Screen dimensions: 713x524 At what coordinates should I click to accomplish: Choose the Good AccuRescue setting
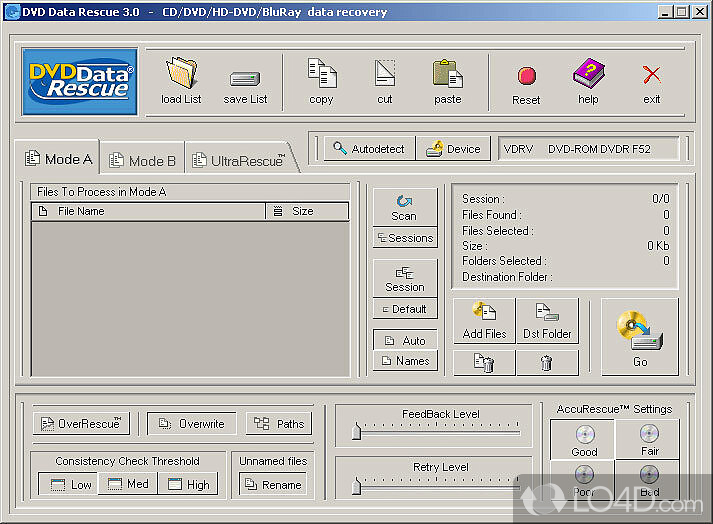584,439
